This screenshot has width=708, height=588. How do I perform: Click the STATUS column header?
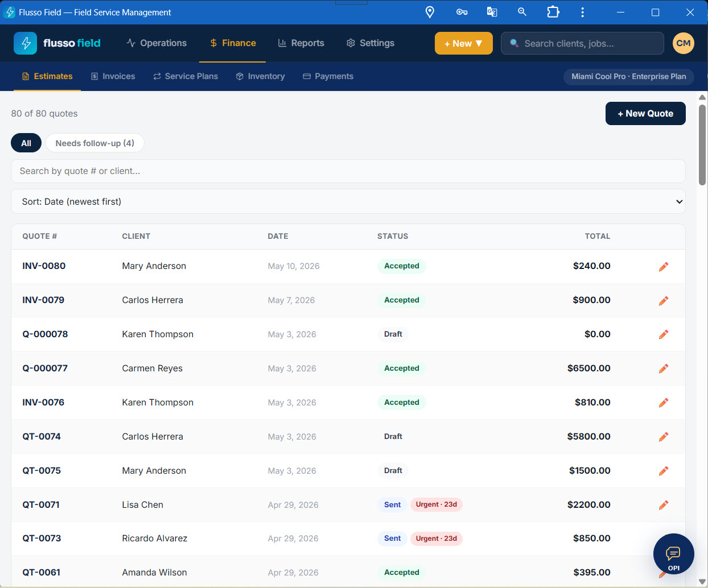[393, 236]
